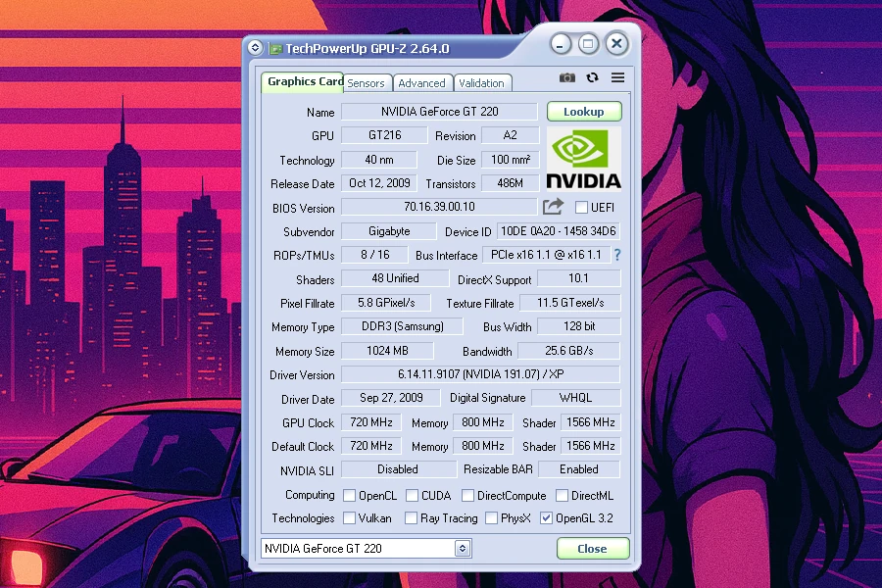Toggle the DirectCompute checkbox

point(467,495)
